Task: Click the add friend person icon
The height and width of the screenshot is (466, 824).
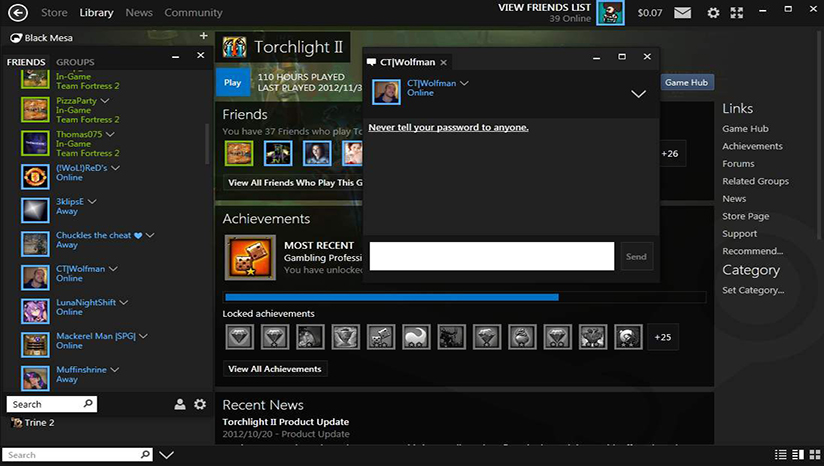Action: [180, 404]
